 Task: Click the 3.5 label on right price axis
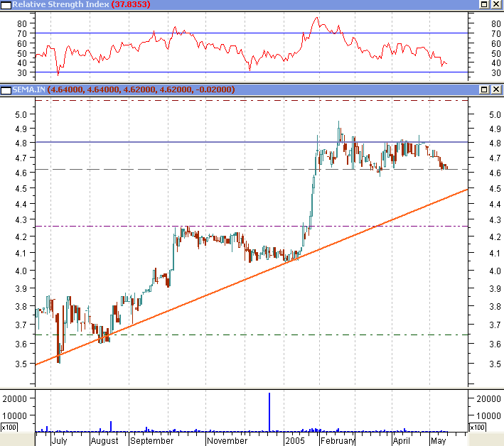pos(495,364)
